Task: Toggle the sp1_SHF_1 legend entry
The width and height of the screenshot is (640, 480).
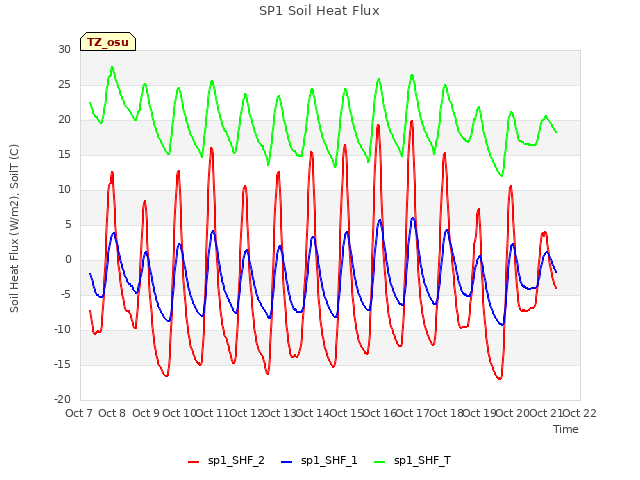Action: point(319,461)
